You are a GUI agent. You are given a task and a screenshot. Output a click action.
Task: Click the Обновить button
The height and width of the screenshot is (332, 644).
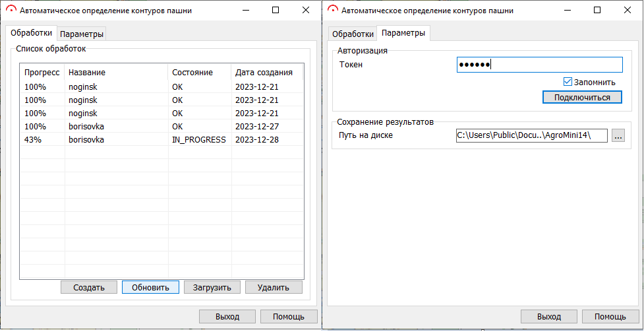(150, 287)
